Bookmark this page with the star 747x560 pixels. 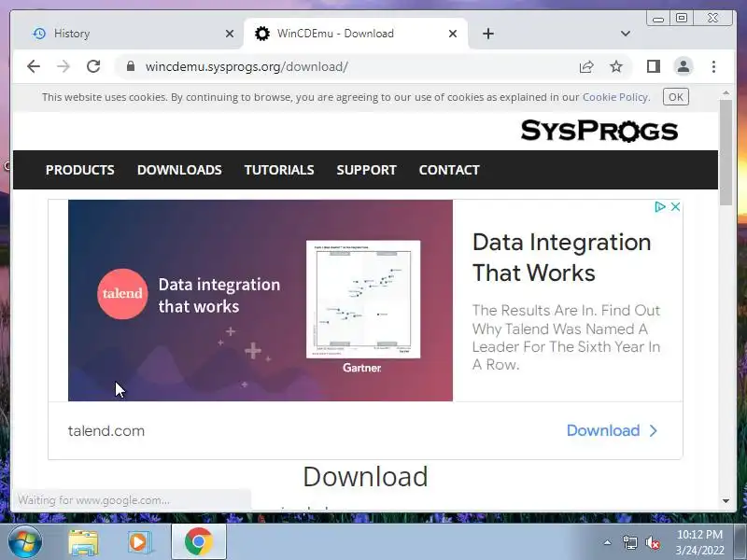point(616,66)
